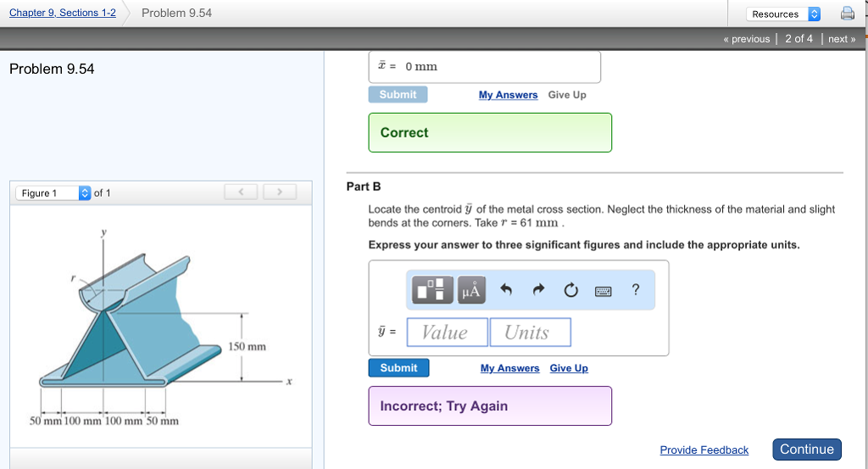Click the Continue button
This screenshot has width=868, height=469.
point(806,449)
